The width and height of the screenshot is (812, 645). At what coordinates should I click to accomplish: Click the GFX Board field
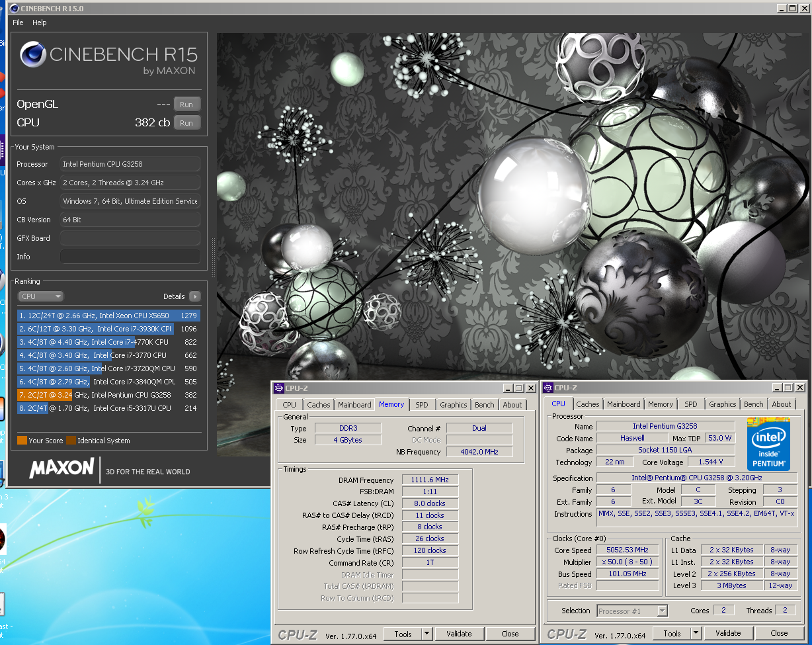pos(130,238)
